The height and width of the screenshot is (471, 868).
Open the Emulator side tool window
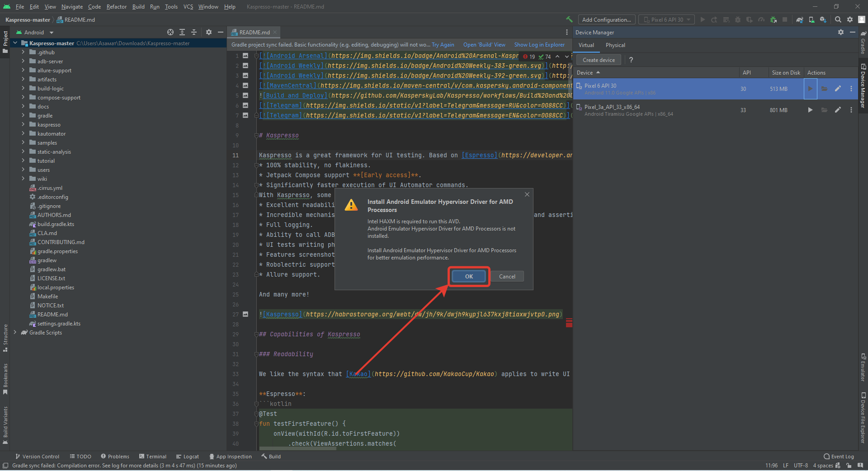pos(863,367)
